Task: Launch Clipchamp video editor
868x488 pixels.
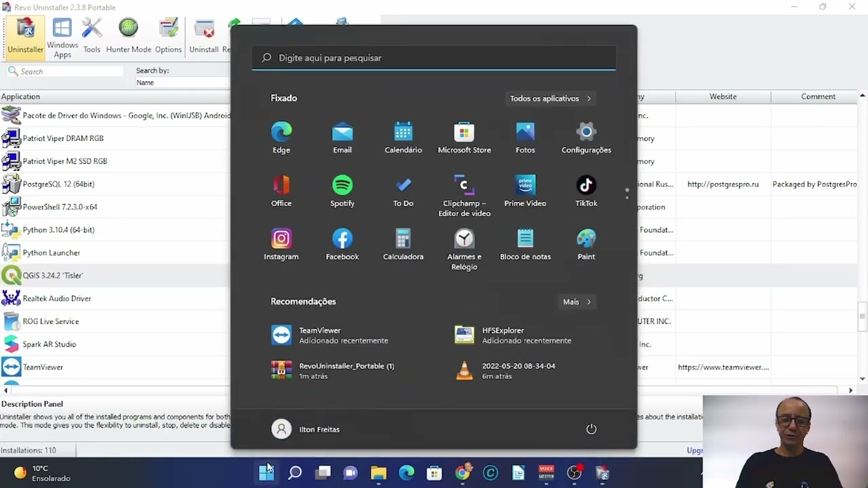Action: click(464, 196)
